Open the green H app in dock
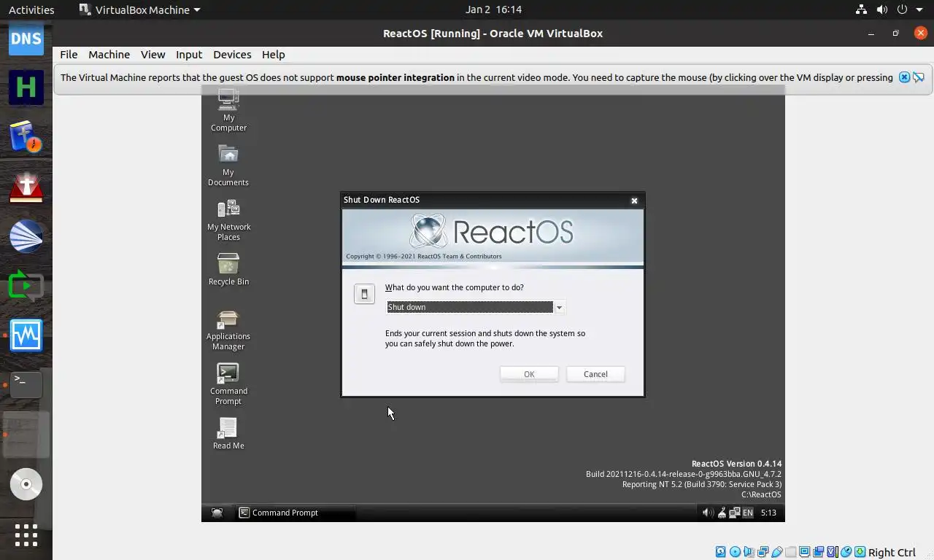 pyautogui.click(x=26, y=87)
